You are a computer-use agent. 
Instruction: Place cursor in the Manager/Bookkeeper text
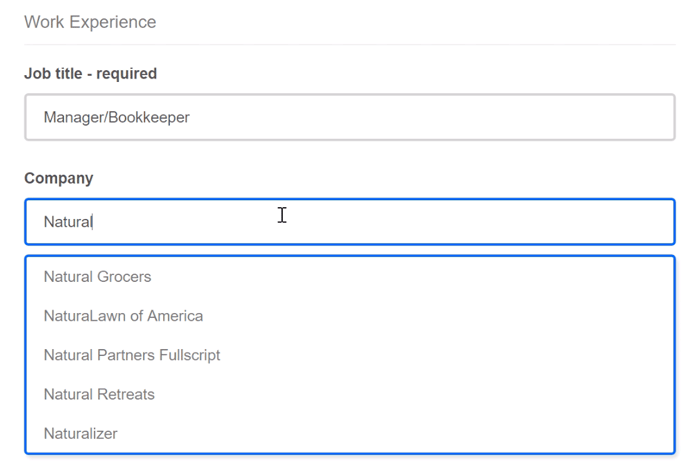pyautogui.click(x=117, y=118)
